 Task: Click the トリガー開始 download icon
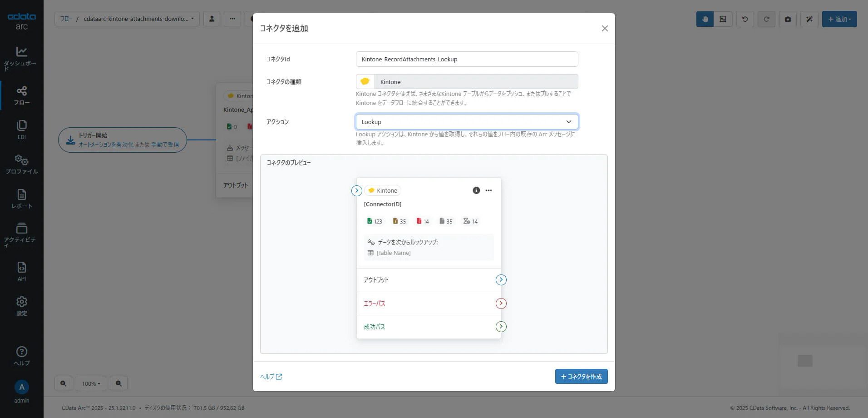click(70, 140)
